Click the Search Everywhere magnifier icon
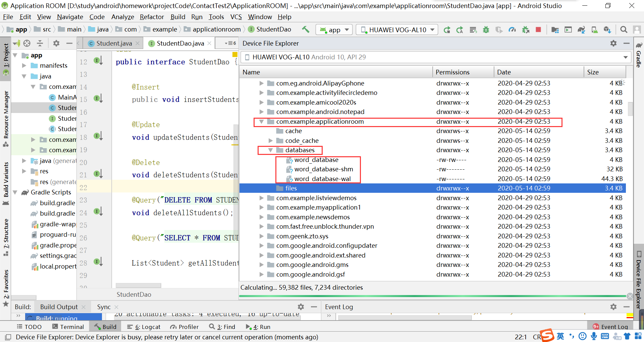This screenshot has width=644, height=342. click(x=624, y=30)
